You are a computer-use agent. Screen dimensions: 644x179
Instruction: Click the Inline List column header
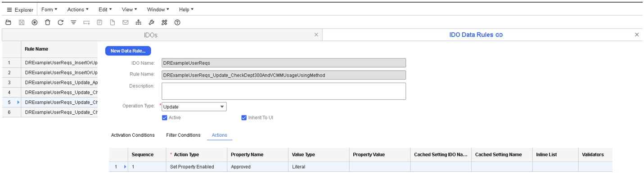click(555, 154)
